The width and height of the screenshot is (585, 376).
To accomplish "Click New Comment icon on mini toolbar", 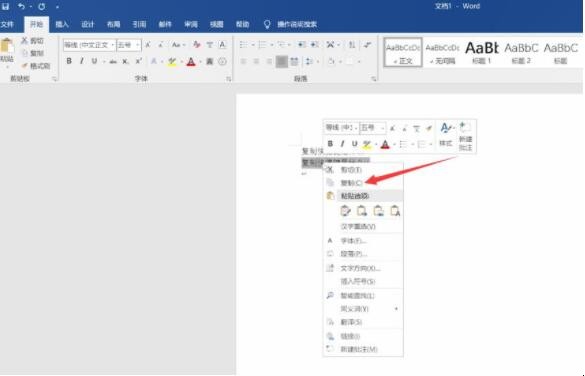I will [465, 128].
